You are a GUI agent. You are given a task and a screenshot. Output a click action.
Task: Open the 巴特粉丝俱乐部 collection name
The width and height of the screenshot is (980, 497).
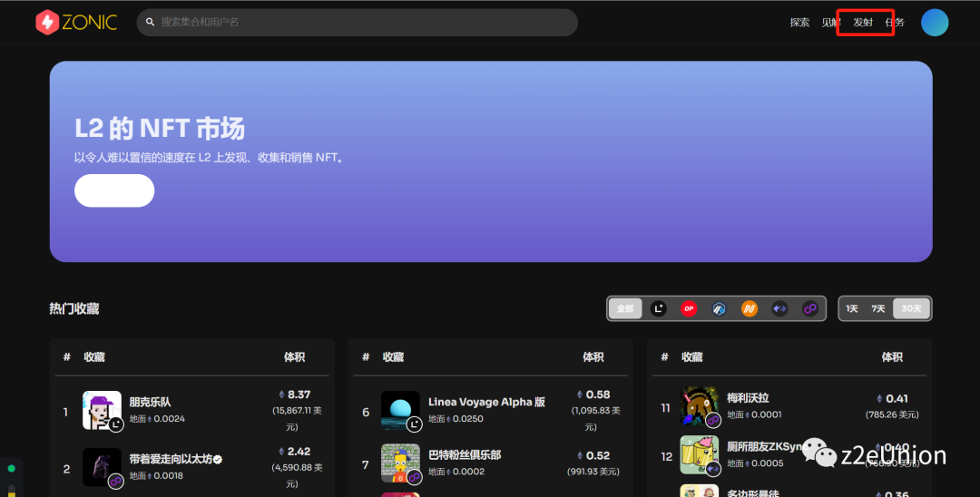tap(465, 455)
